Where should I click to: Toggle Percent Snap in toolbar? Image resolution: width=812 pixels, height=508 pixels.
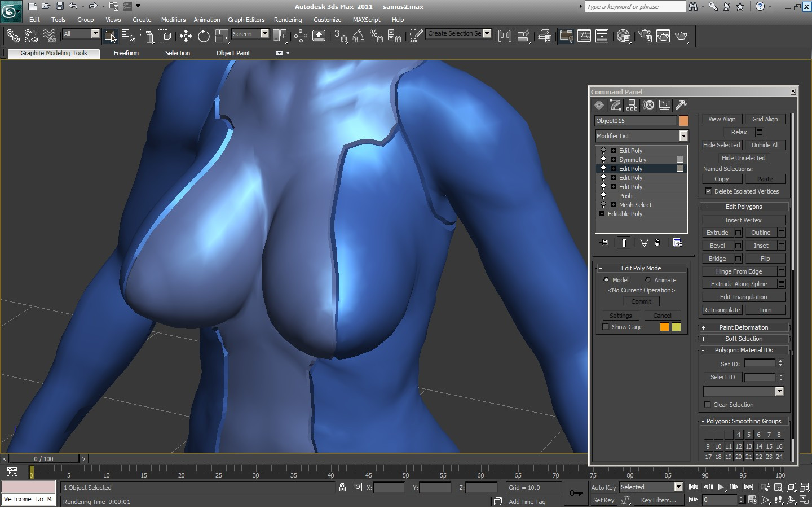[377, 36]
